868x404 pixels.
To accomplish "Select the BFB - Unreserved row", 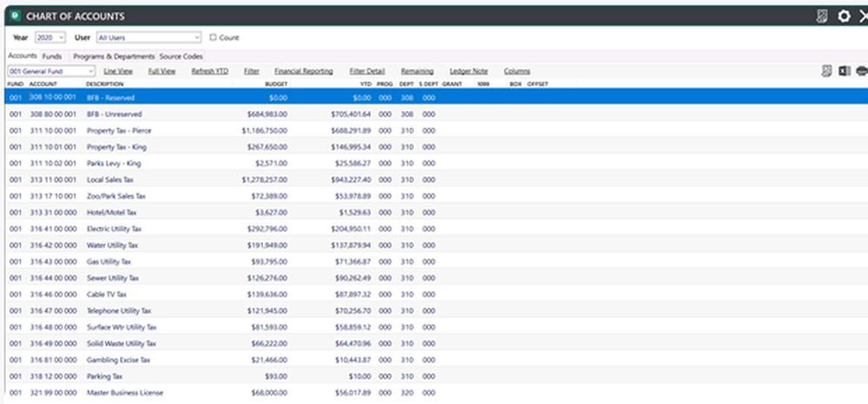I will click(x=437, y=114).
